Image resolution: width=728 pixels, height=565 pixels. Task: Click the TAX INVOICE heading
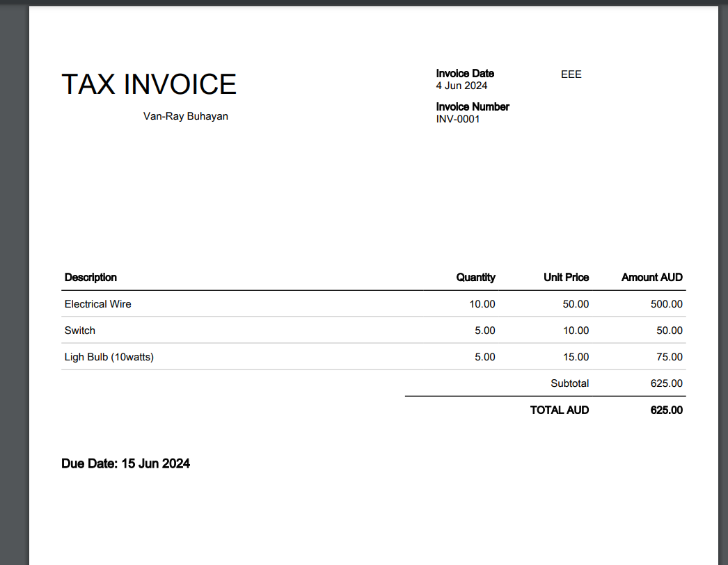pos(149,84)
